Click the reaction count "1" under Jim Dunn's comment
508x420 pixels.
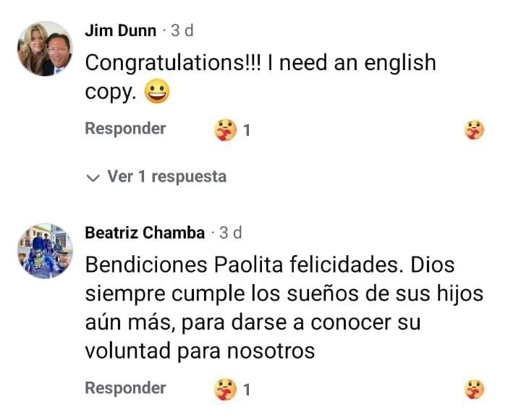coord(247,131)
